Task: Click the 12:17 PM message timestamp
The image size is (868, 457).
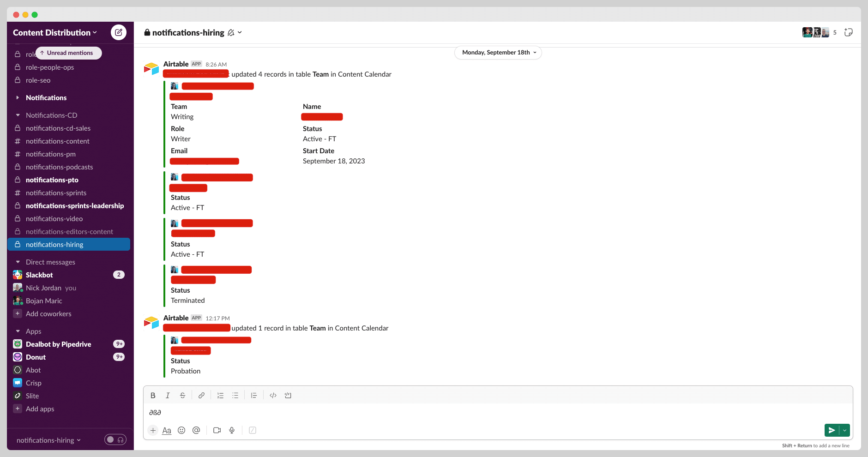Action: [x=217, y=319]
